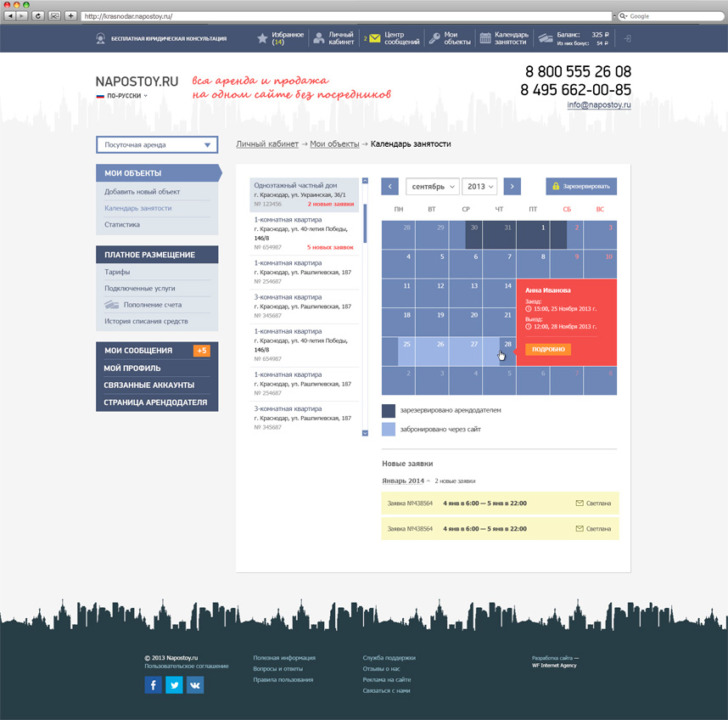Click the NAPOSTOY.RU logo
This screenshot has width=728, height=720.
tap(137, 82)
